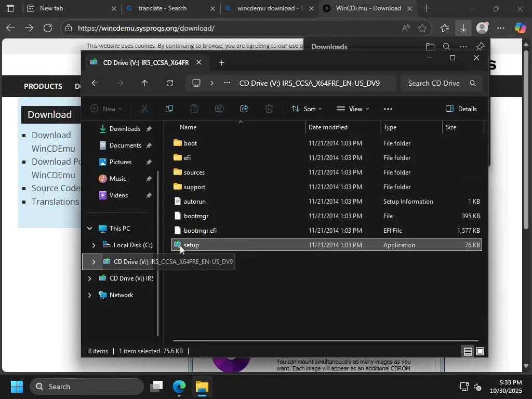The image size is (532, 399).
Task: Click the Windows taskbar Search box
Action: 87,387
